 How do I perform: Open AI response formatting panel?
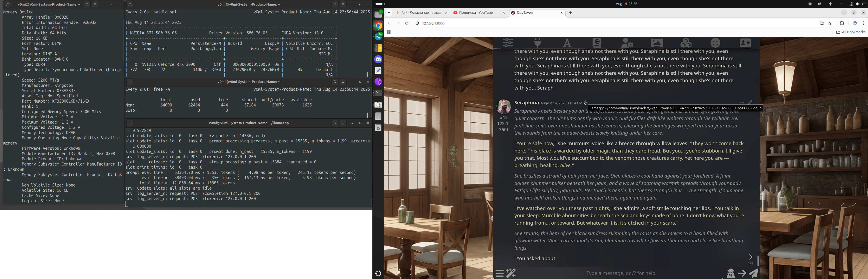point(567,43)
